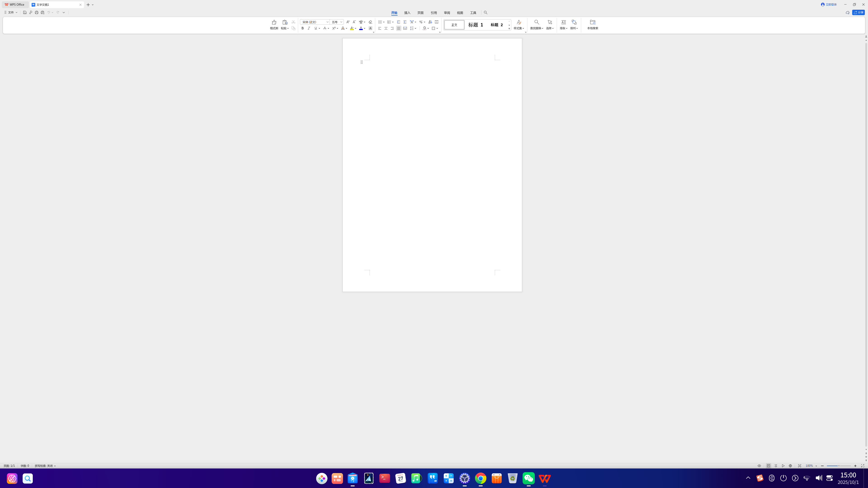Open Find and Replace (查找替换) magnifier icon
The height and width of the screenshot is (488, 868).
pos(536,22)
